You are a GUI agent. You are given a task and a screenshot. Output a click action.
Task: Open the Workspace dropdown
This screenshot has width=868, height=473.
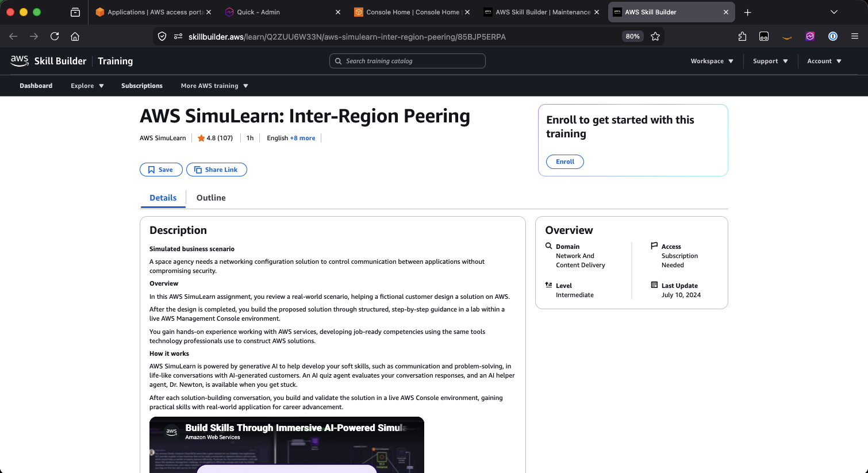[712, 61]
